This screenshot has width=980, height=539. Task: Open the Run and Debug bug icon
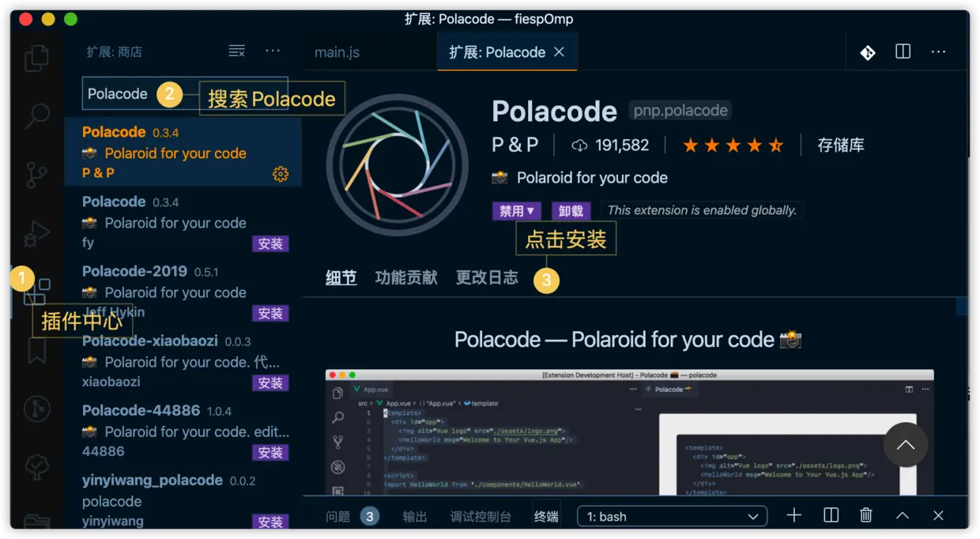pos(36,233)
